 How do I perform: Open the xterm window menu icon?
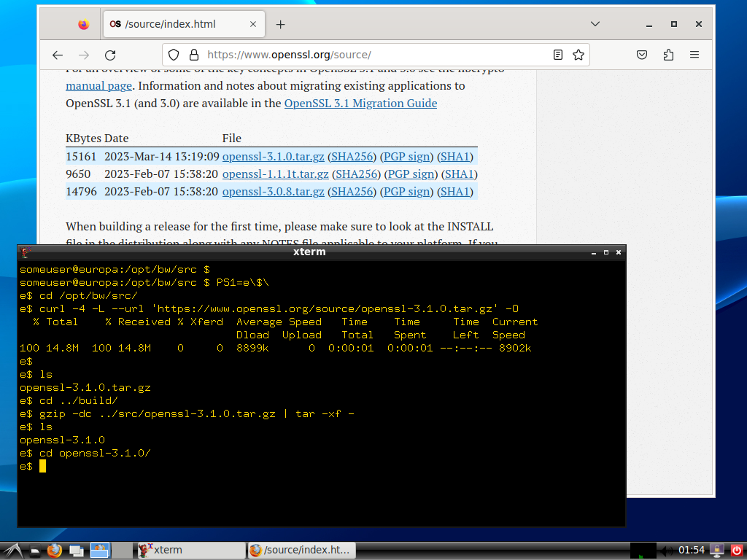coord(25,252)
